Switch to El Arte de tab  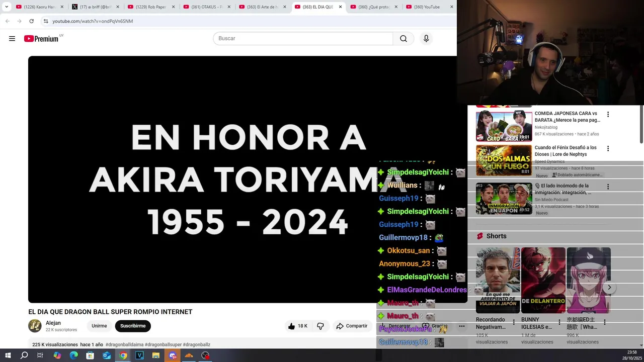tap(262, 7)
